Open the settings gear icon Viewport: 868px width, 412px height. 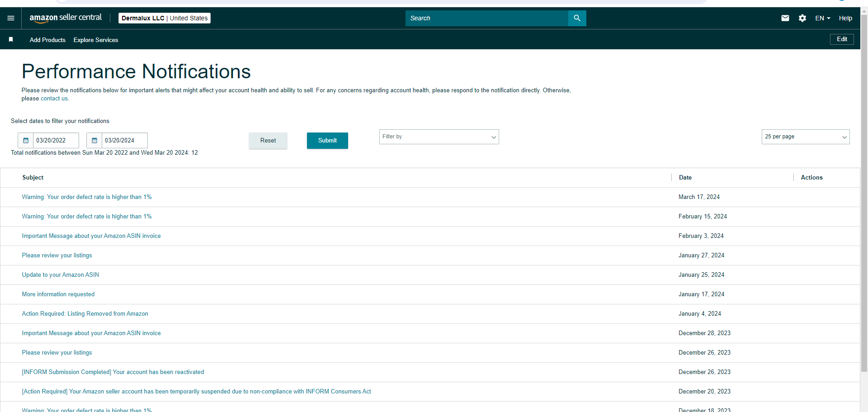pyautogui.click(x=802, y=18)
